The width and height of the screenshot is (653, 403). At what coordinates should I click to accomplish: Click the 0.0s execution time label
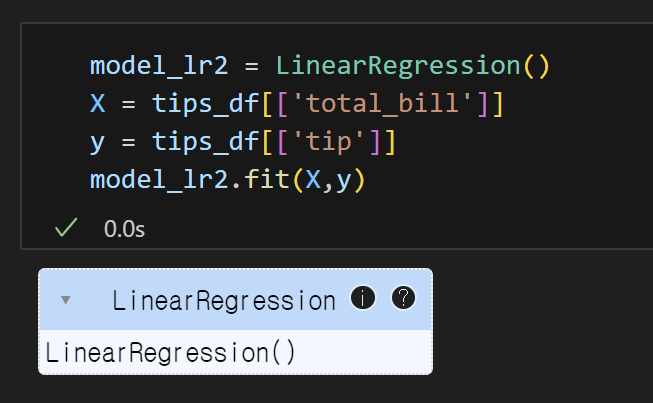(125, 229)
